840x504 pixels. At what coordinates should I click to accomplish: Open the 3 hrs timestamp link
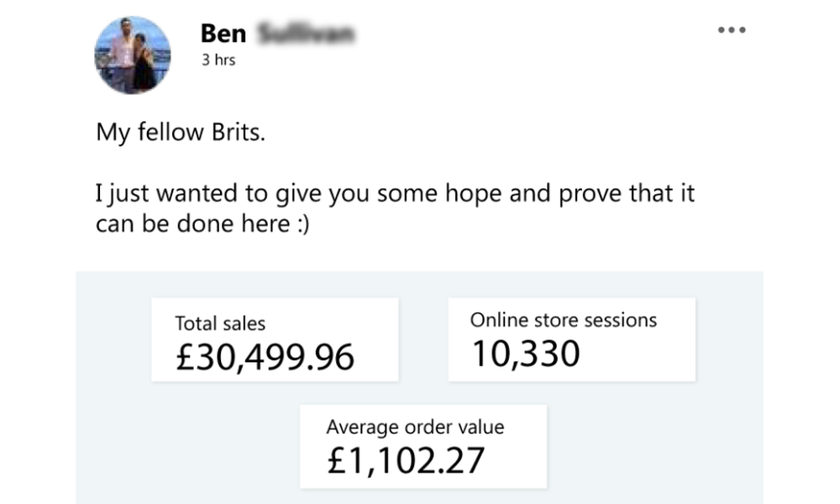[x=218, y=60]
